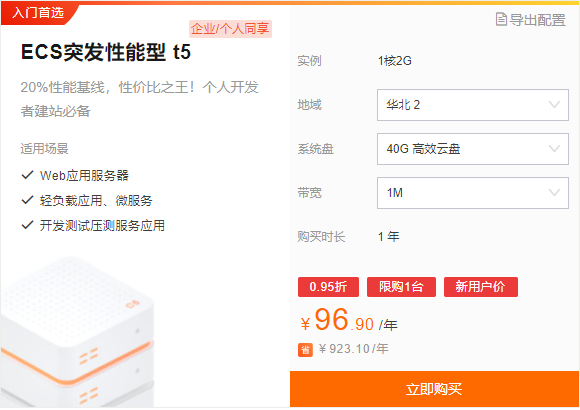
Task: Click the ¥96.90 /年 price text
Action: (x=349, y=320)
